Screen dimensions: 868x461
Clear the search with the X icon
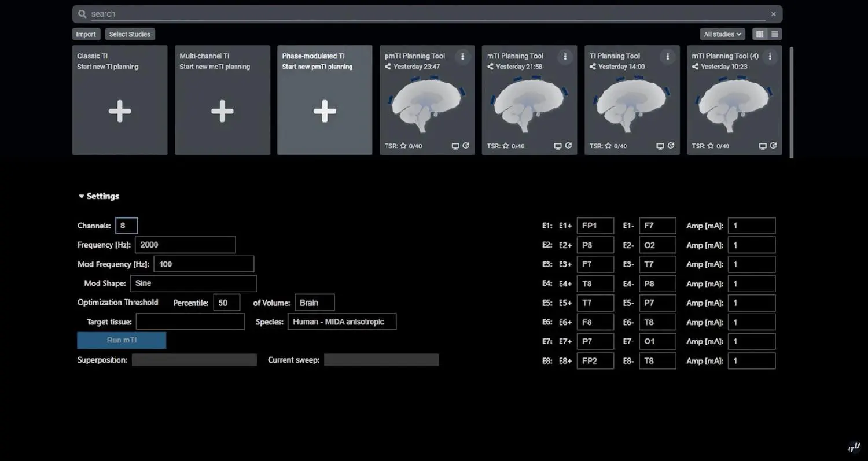[x=773, y=14]
